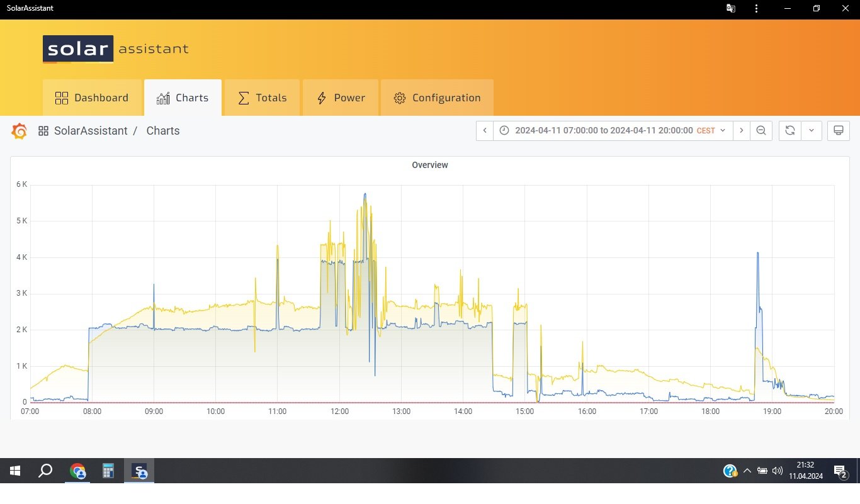Open the time range picker dropdown
This screenshot has width=860, height=504.
613,131
